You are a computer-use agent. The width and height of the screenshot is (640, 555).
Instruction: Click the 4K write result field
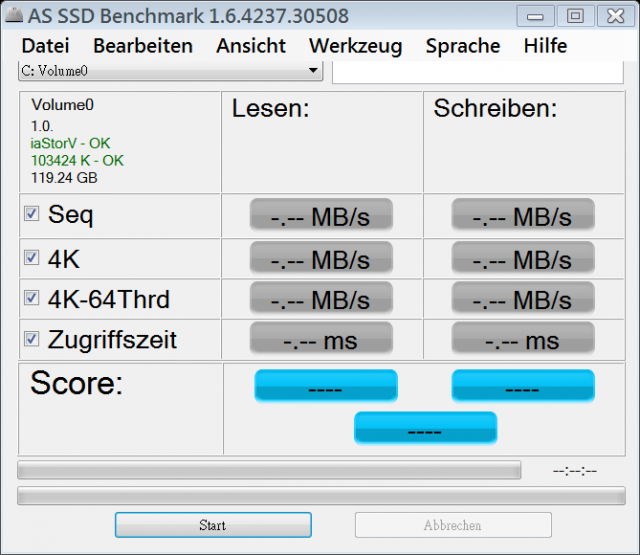(523, 258)
